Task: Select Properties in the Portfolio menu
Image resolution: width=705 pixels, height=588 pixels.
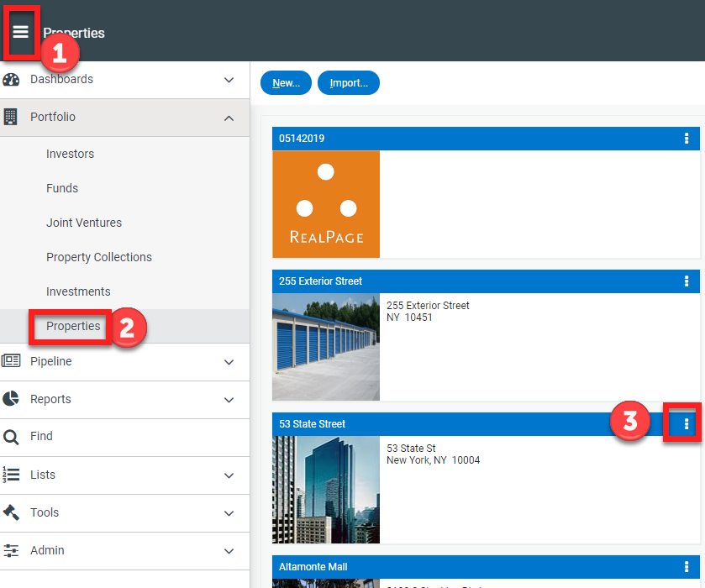Action: pos(73,326)
